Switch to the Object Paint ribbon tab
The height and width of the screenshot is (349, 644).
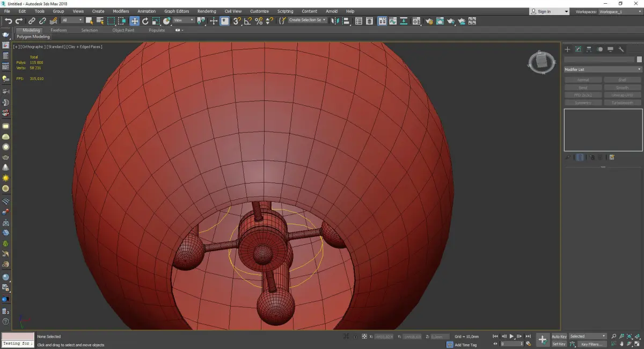123,31
